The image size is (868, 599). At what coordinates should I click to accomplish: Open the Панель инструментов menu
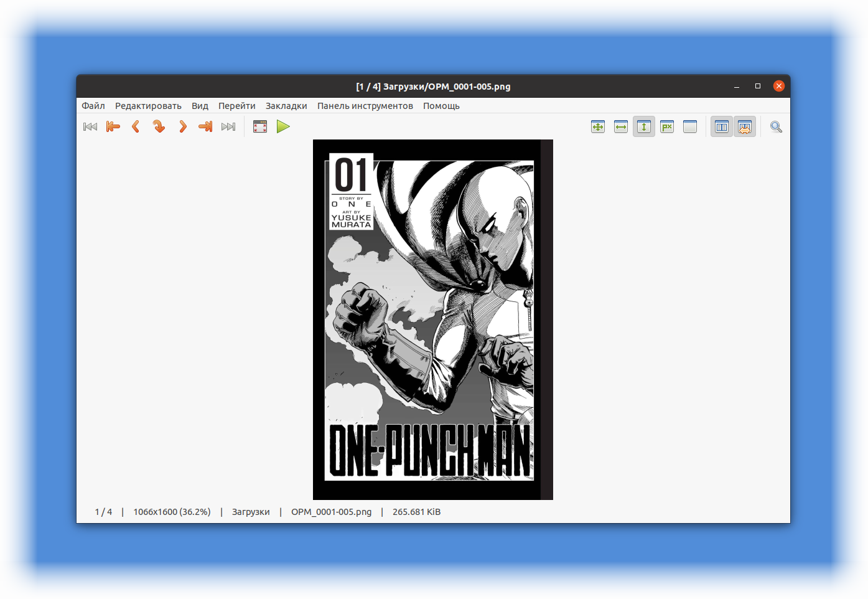click(365, 106)
